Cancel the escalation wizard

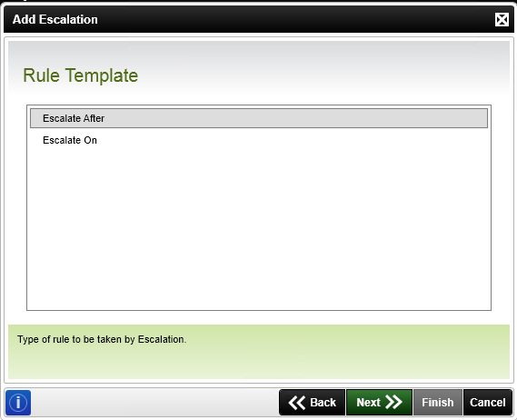pyautogui.click(x=488, y=402)
